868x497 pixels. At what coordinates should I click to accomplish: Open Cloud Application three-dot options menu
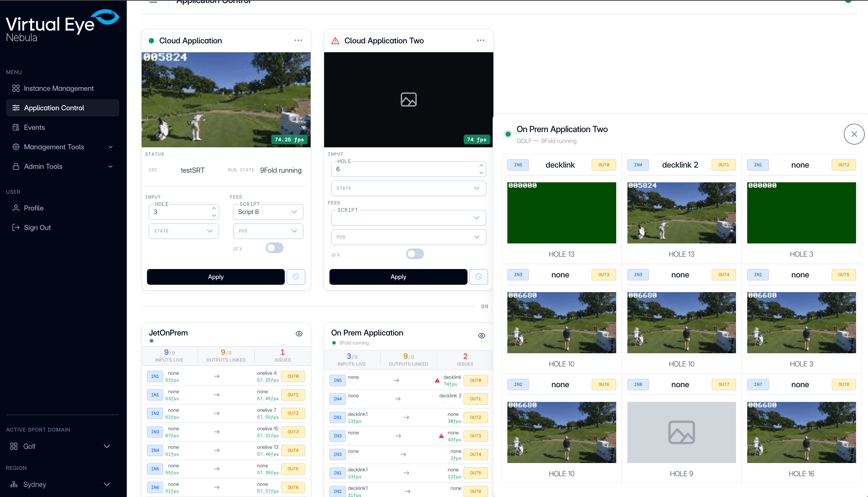(298, 40)
